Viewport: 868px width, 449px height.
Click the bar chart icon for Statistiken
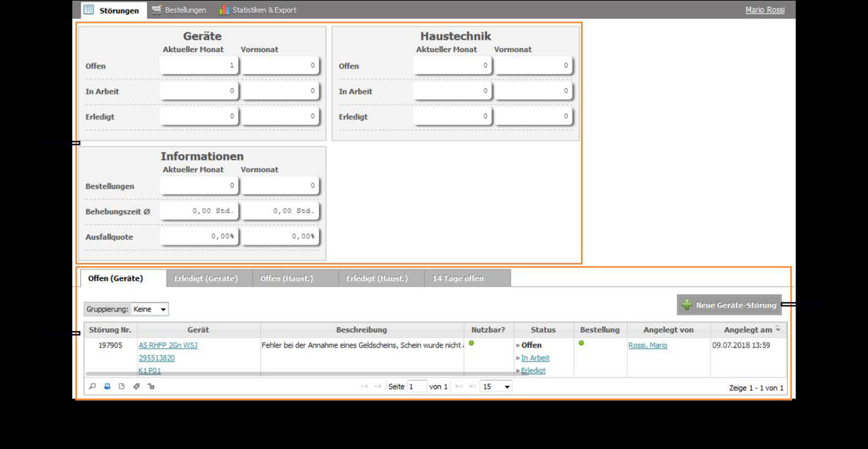[x=224, y=9]
